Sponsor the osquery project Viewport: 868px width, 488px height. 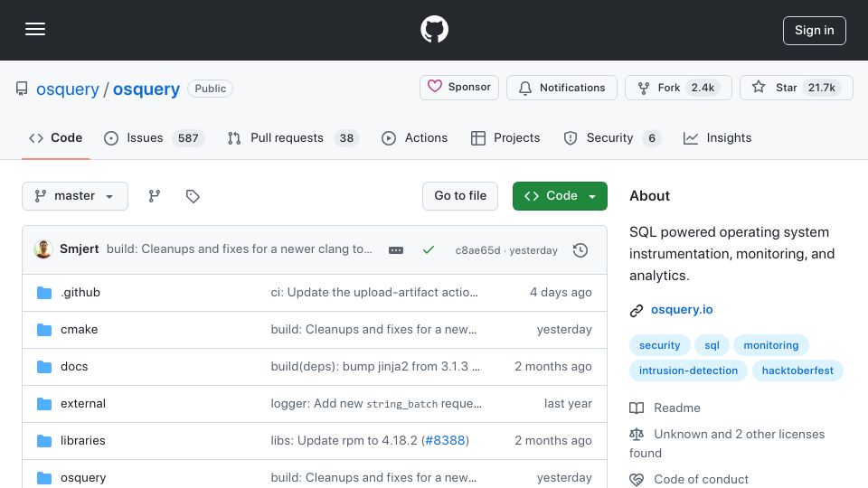tap(459, 88)
